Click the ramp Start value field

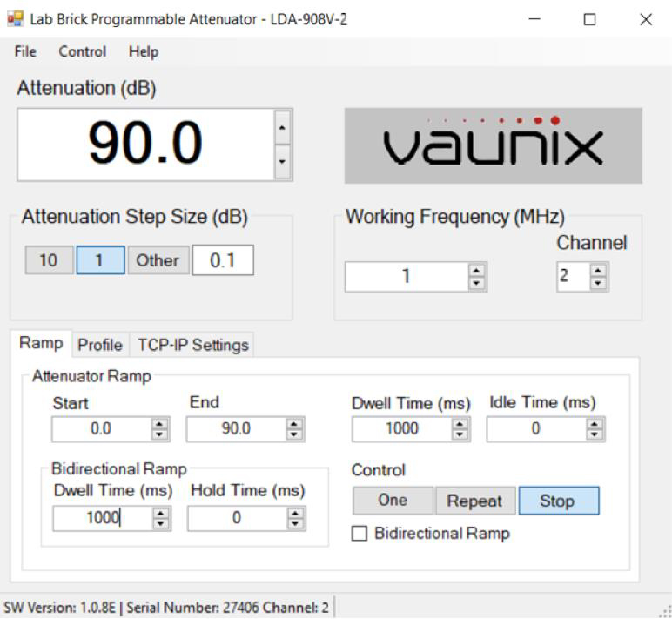click(101, 428)
